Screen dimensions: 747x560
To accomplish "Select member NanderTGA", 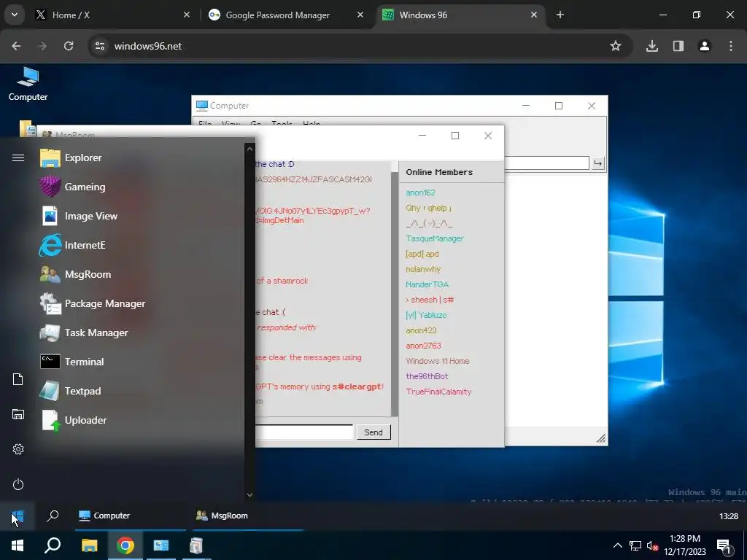I will pyautogui.click(x=427, y=284).
